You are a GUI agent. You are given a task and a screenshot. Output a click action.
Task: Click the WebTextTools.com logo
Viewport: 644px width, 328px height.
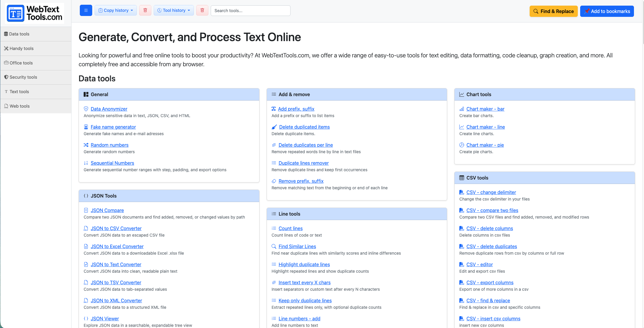35,13
